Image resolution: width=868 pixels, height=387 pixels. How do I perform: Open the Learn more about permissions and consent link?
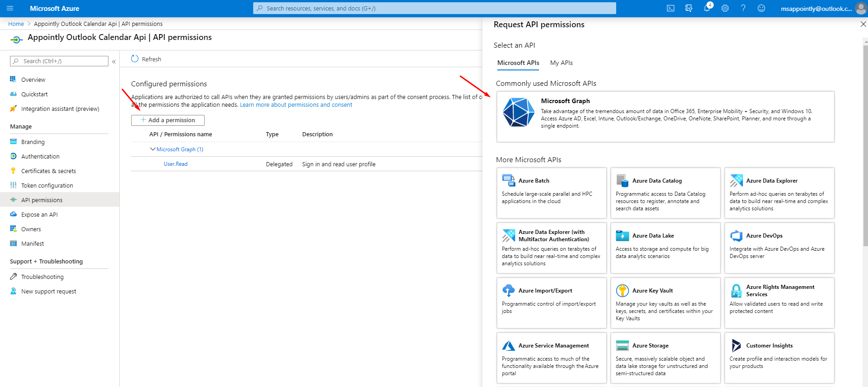(x=296, y=104)
